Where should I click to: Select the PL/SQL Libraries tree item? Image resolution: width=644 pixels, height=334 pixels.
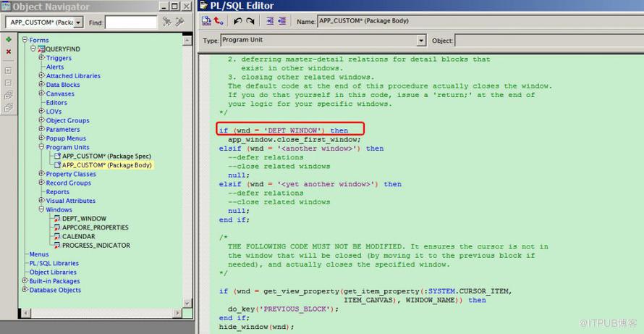coord(54,263)
